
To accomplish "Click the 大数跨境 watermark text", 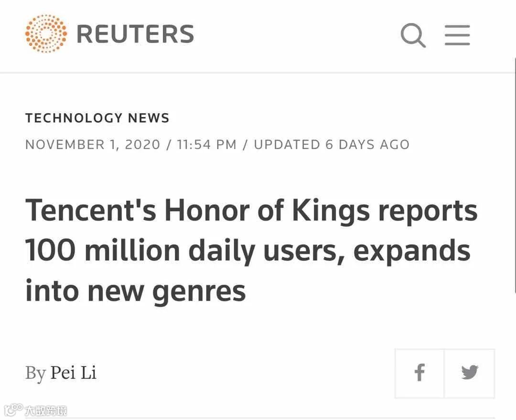I will [46, 410].
